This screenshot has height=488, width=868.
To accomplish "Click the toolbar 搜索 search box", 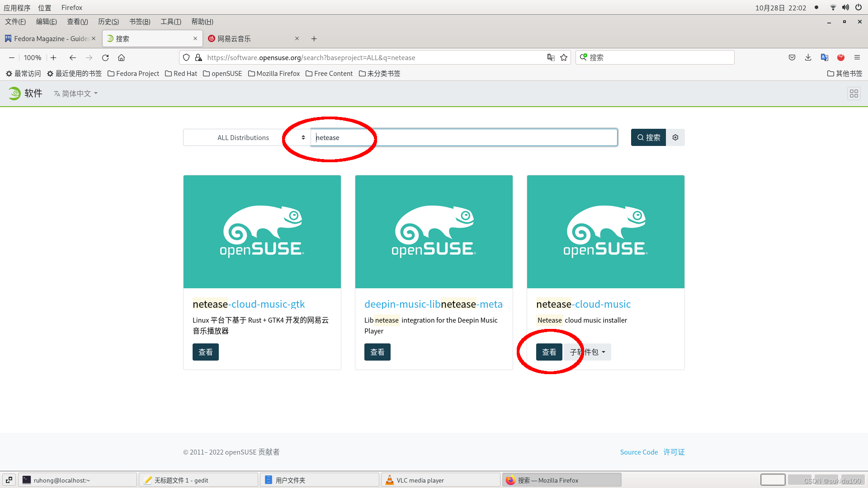I will (x=655, y=57).
